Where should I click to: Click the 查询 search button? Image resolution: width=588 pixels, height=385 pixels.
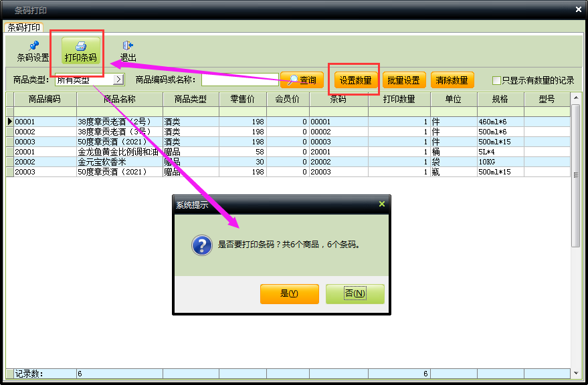point(302,80)
